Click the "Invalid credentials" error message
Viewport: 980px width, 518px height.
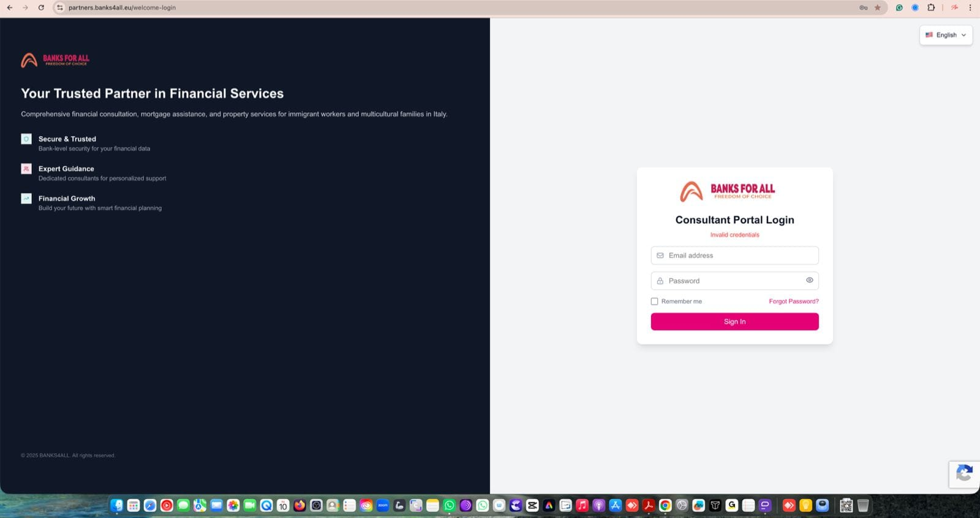point(734,235)
